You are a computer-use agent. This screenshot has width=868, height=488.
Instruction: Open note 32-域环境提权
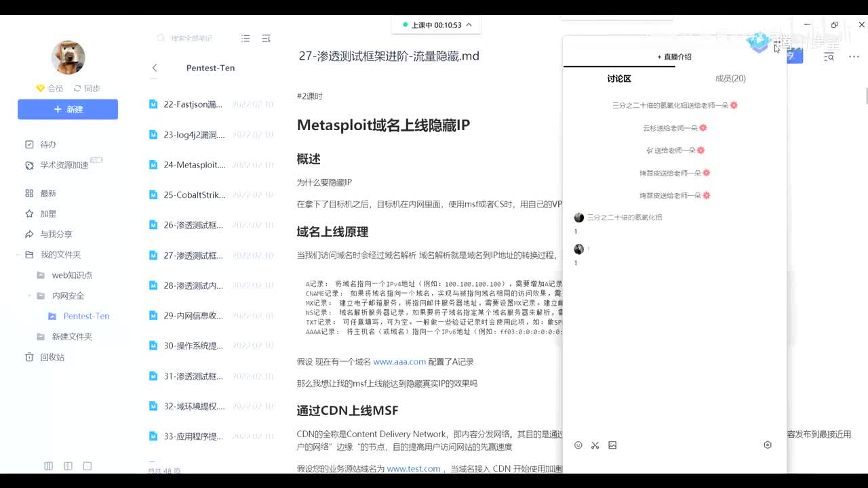pyautogui.click(x=210, y=406)
